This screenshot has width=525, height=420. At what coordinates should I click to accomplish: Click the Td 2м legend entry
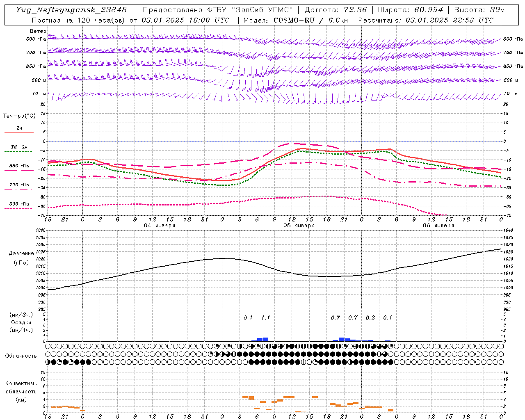[x=19, y=147]
